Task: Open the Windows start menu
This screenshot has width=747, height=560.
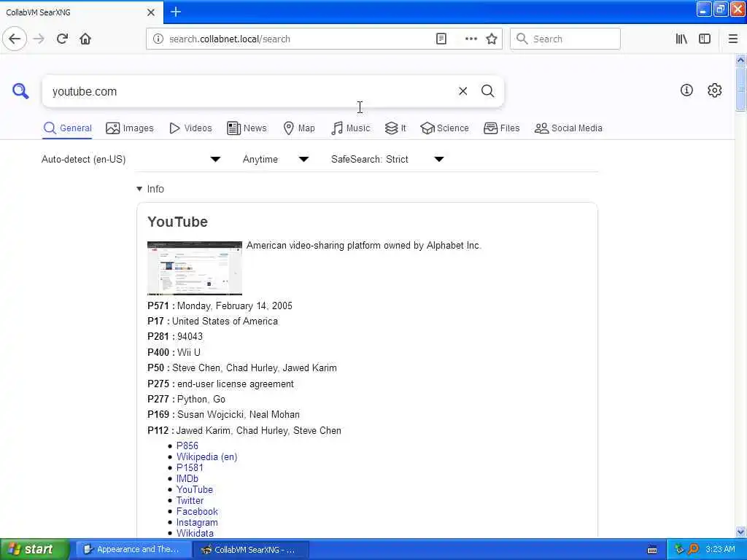Action: (34, 550)
